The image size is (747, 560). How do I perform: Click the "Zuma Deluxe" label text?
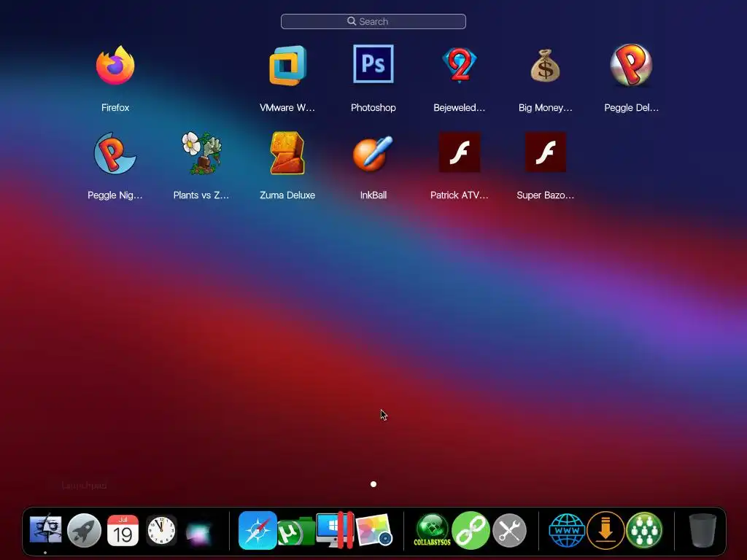287,195
